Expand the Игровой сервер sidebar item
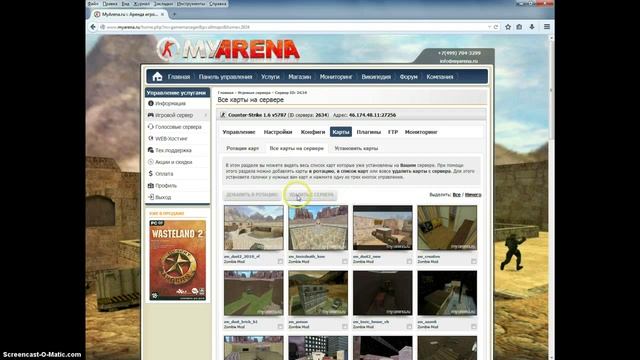Viewport: 640px width, 360px height. [177, 115]
